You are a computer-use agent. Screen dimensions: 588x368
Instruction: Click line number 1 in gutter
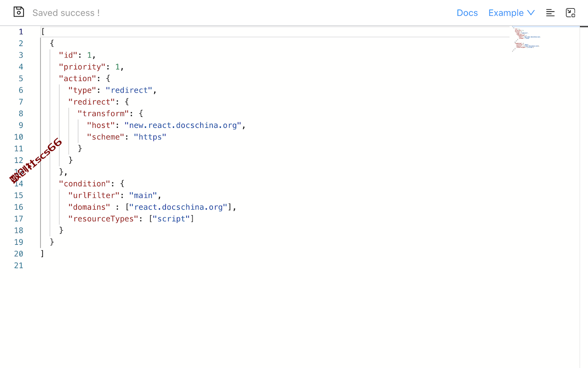click(21, 32)
